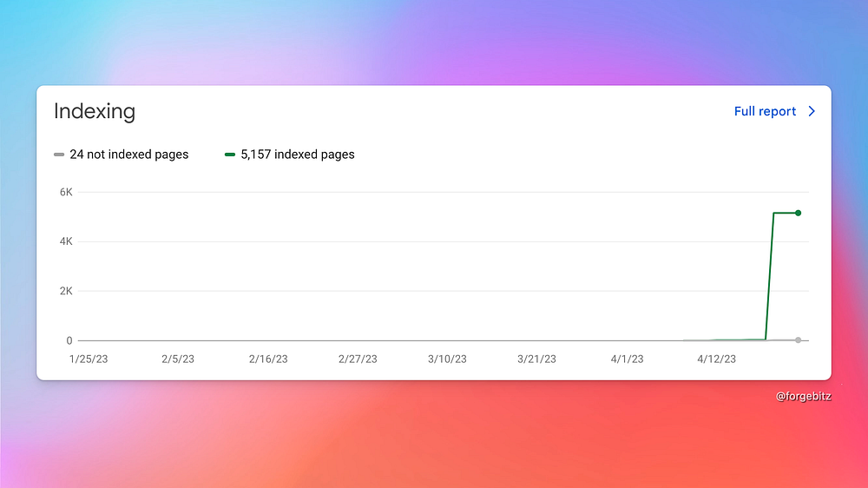
Task: Click the chevron arrow next to Full report
Action: (812, 111)
